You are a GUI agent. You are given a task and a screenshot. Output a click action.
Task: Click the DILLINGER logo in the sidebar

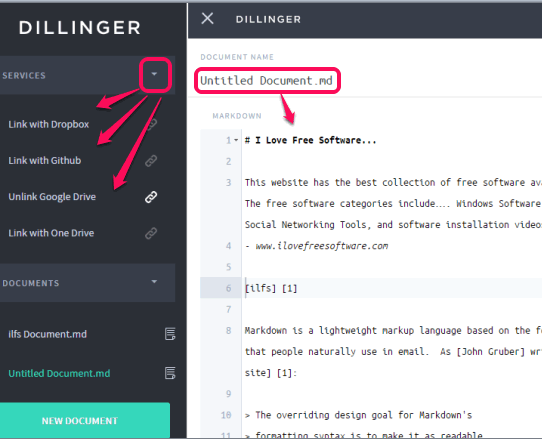80,28
